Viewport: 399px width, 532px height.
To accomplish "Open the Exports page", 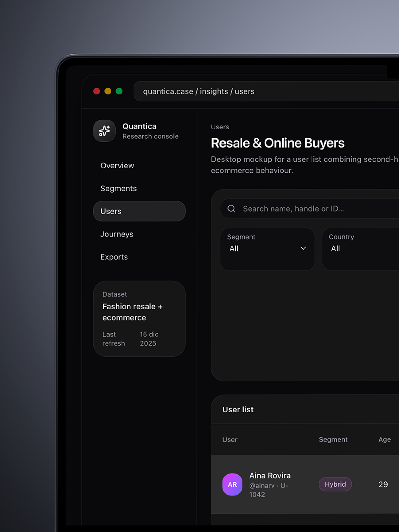I will point(114,257).
